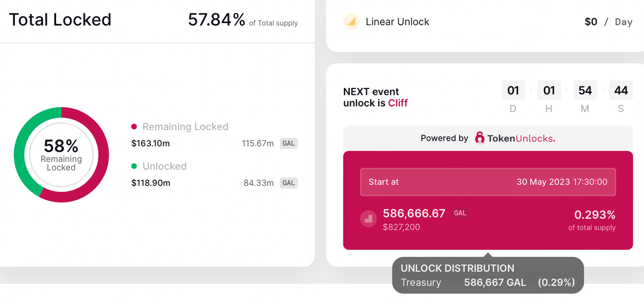644x299 pixels.
Task: Click the Treasury row in the tooltip
Action: pyautogui.click(x=421, y=282)
